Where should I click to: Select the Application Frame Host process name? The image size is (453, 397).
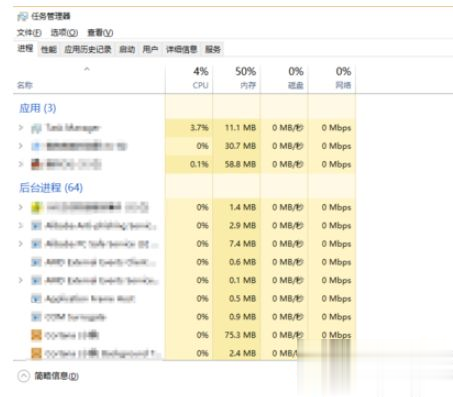(x=90, y=298)
